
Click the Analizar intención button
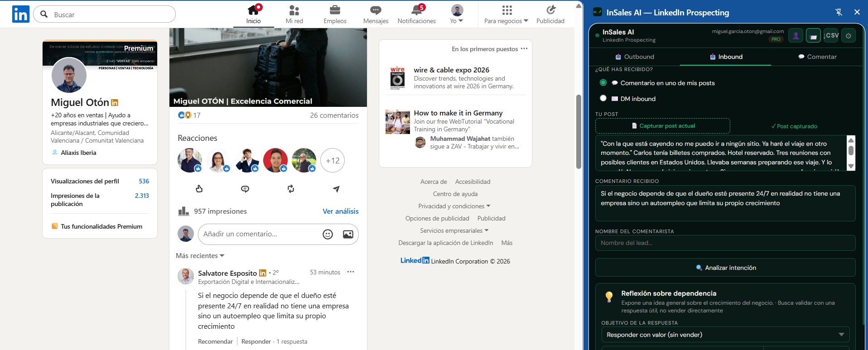tap(725, 268)
